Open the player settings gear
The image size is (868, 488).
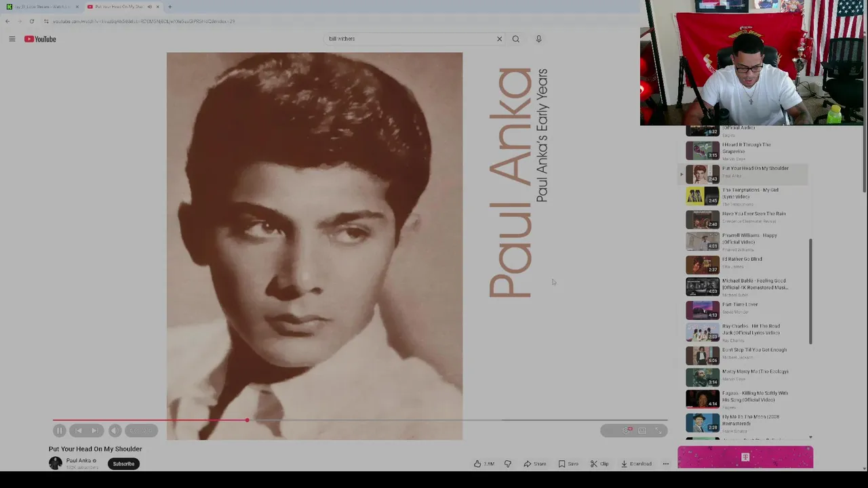(627, 430)
